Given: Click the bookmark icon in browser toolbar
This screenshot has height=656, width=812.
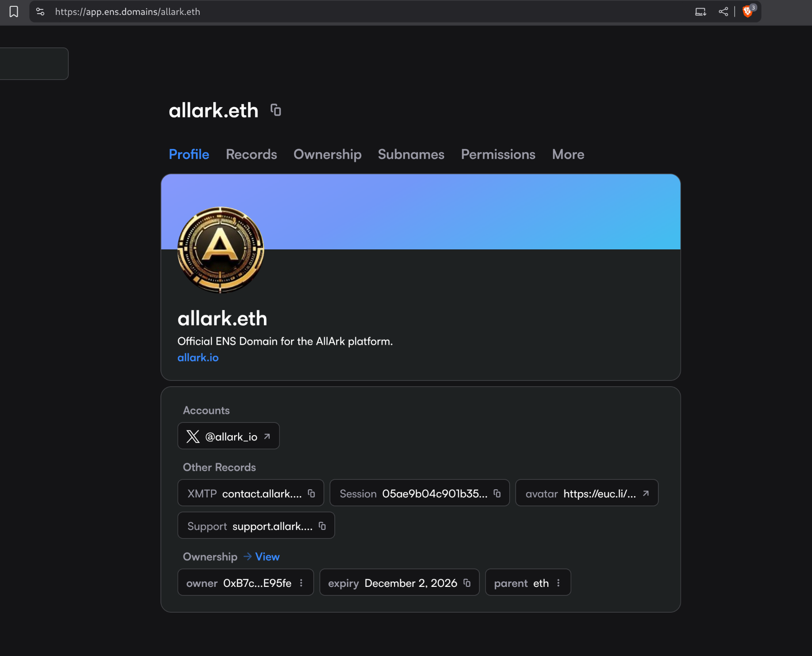Looking at the screenshot, I should click(14, 12).
